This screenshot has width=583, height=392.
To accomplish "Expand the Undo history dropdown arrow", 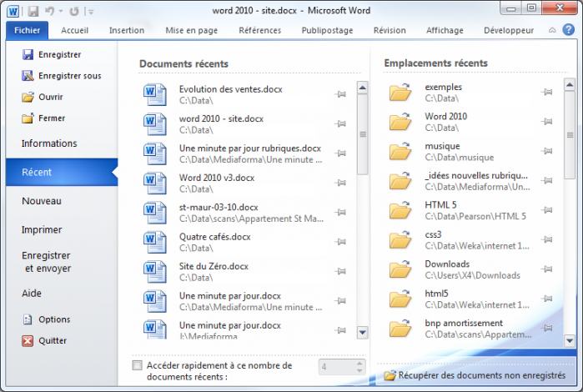I will tap(61, 11).
